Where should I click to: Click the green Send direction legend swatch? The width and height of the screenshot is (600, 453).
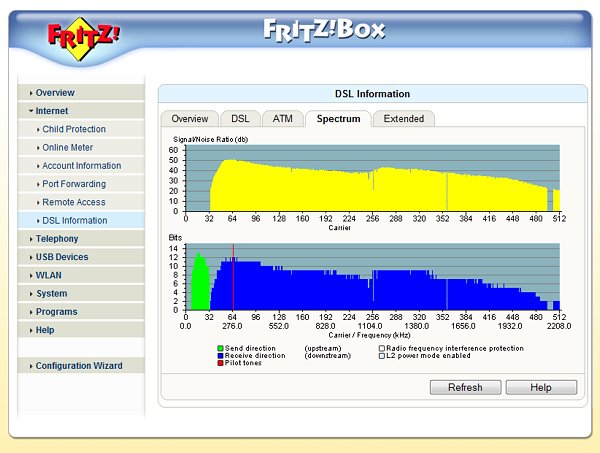click(220, 349)
